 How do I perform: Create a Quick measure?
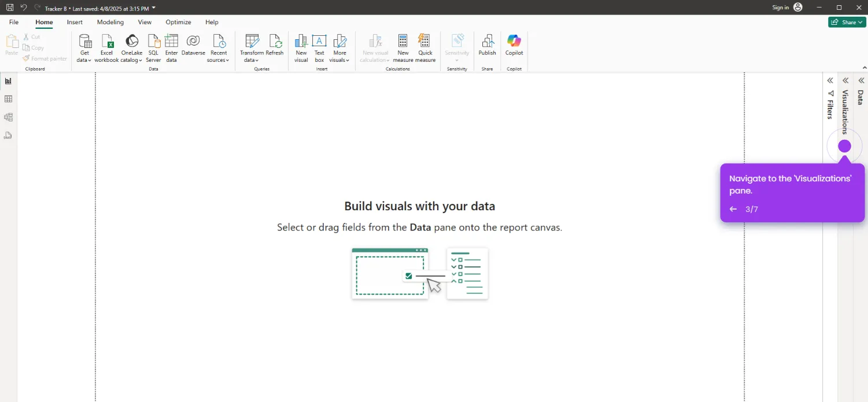click(x=425, y=49)
